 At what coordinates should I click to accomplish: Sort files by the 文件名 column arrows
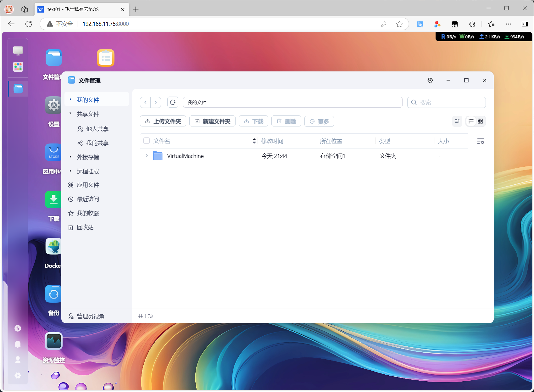(x=254, y=141)
